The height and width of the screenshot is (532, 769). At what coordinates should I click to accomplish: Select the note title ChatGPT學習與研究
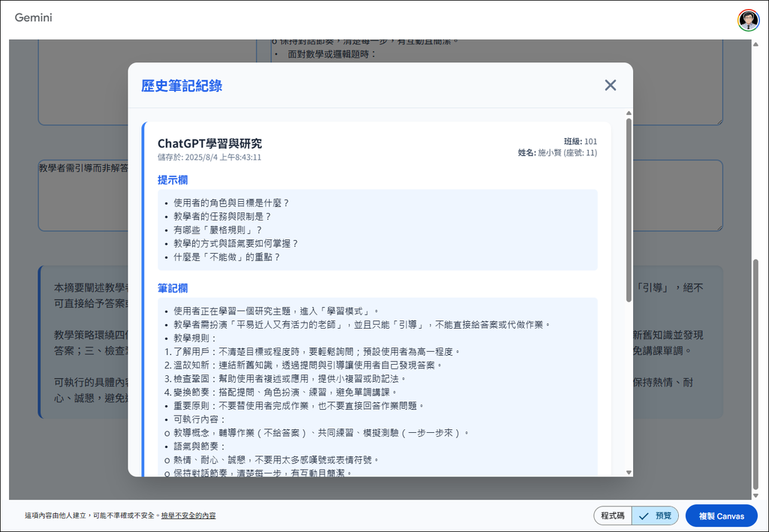210,143
